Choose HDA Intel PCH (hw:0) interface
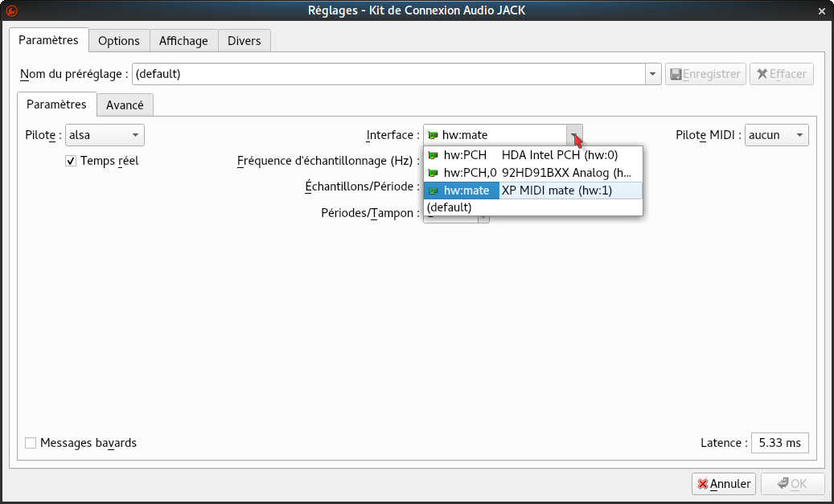Image resolution: width=834 pixels, height=504 pixels. 559,155
